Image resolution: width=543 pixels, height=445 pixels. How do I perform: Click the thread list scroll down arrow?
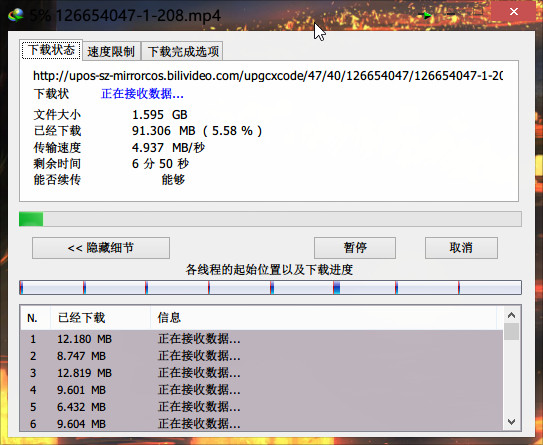pyautogui.click(x=511, y=422)
